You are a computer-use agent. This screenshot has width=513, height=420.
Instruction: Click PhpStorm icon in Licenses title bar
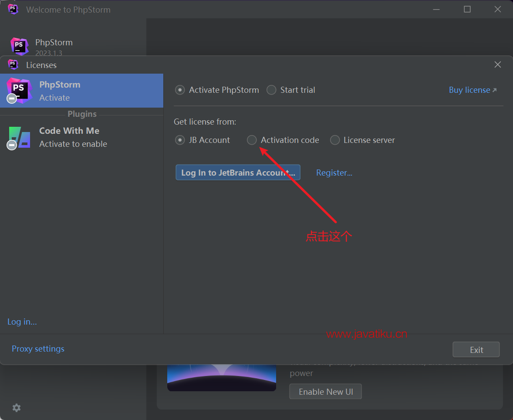(x=13, y=65)
